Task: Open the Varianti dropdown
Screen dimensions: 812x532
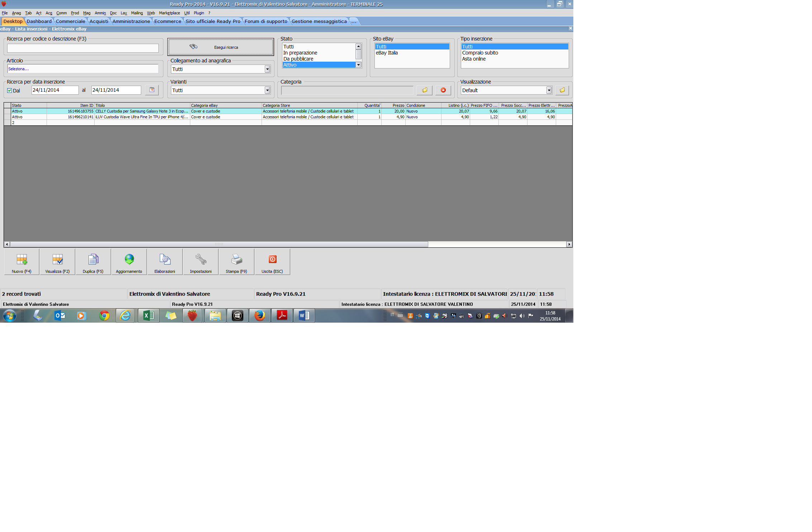Action: pos(267,90)
